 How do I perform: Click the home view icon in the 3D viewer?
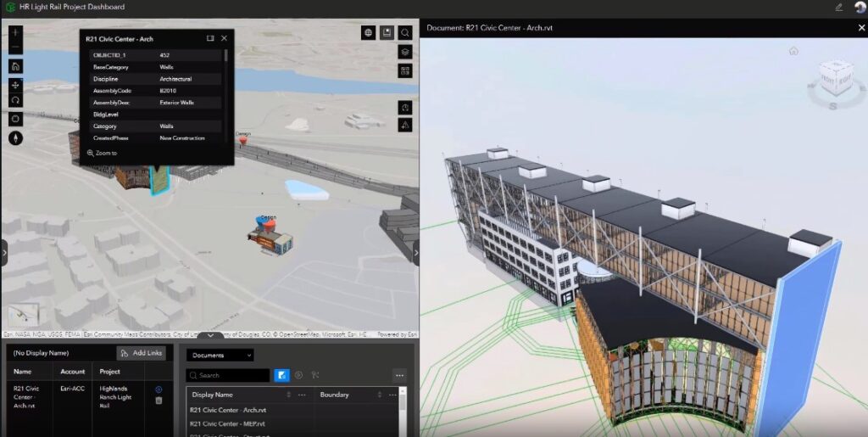click(x=793, y=51)
